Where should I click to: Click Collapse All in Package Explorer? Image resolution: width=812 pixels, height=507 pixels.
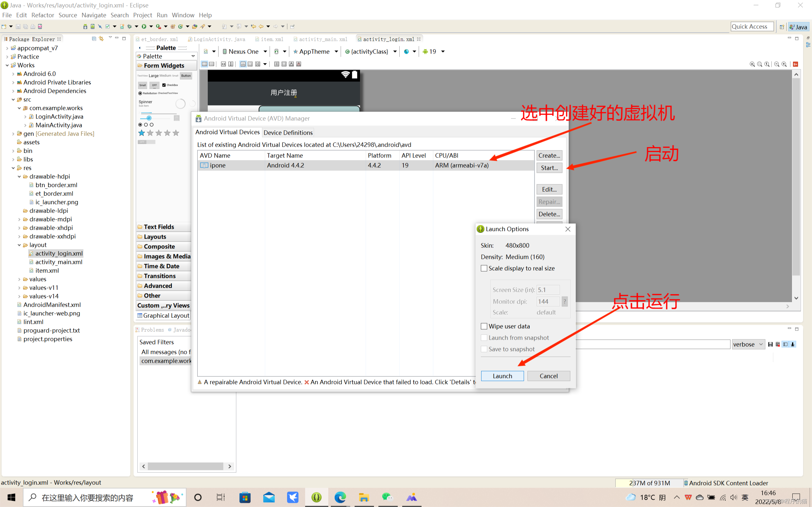(x=94, y=39)
